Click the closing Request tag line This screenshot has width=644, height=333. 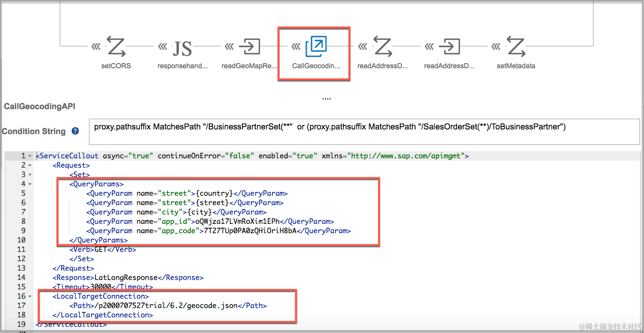point(73,268)
